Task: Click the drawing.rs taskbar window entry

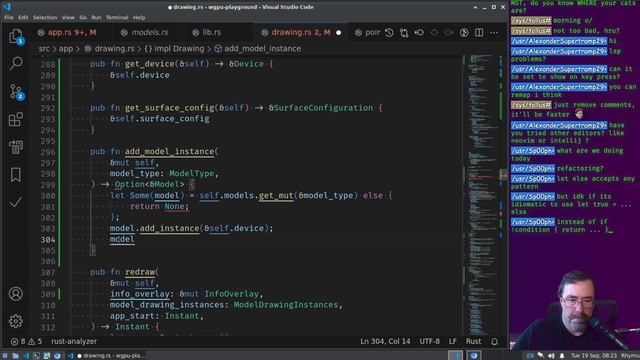Action: (107, 356)
